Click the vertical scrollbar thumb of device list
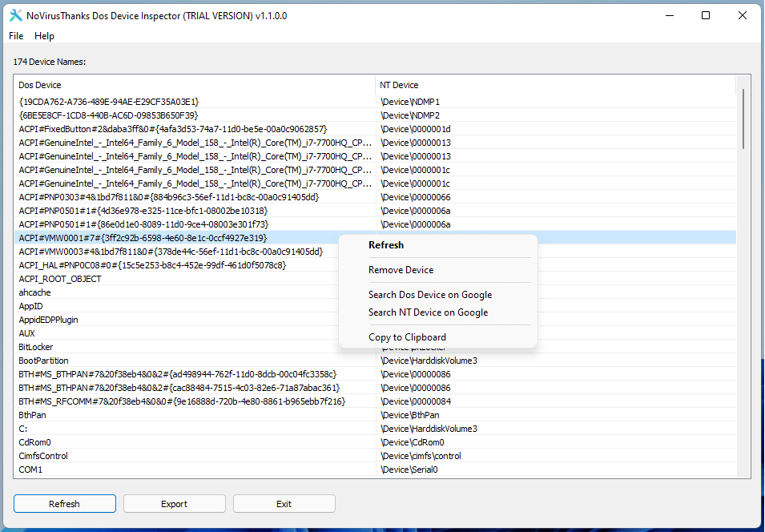765x532 pixels. click(743, 119)
